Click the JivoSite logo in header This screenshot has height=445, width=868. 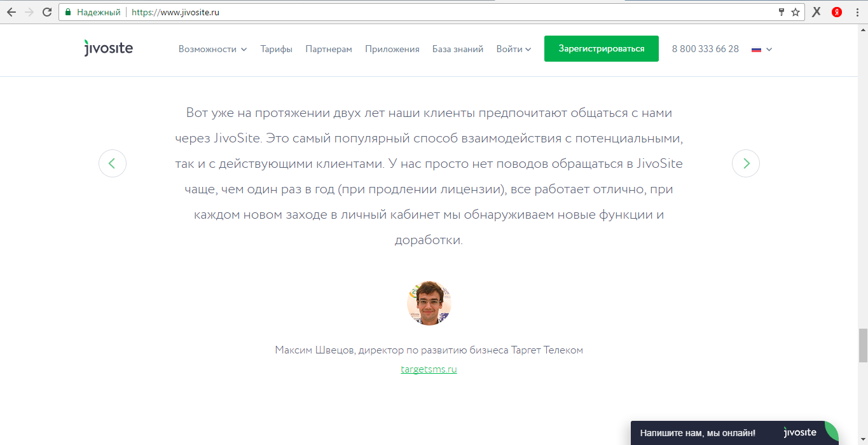pyautogui.click(x=108, y=48)
